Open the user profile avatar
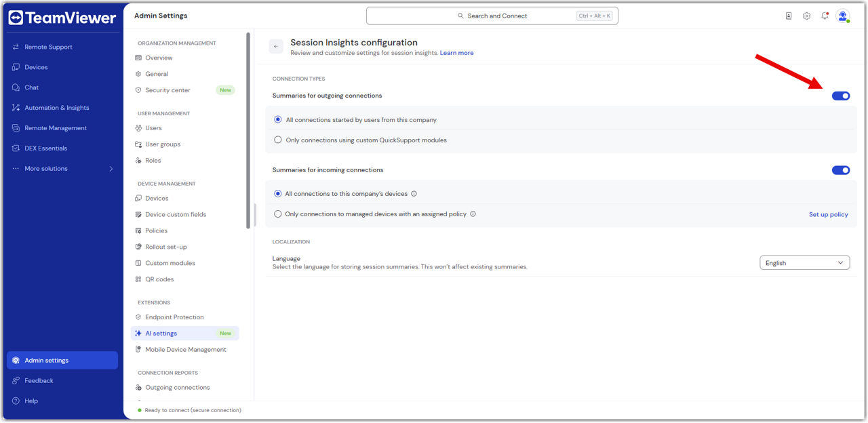The image size is (868, 423). click(843, 16)
